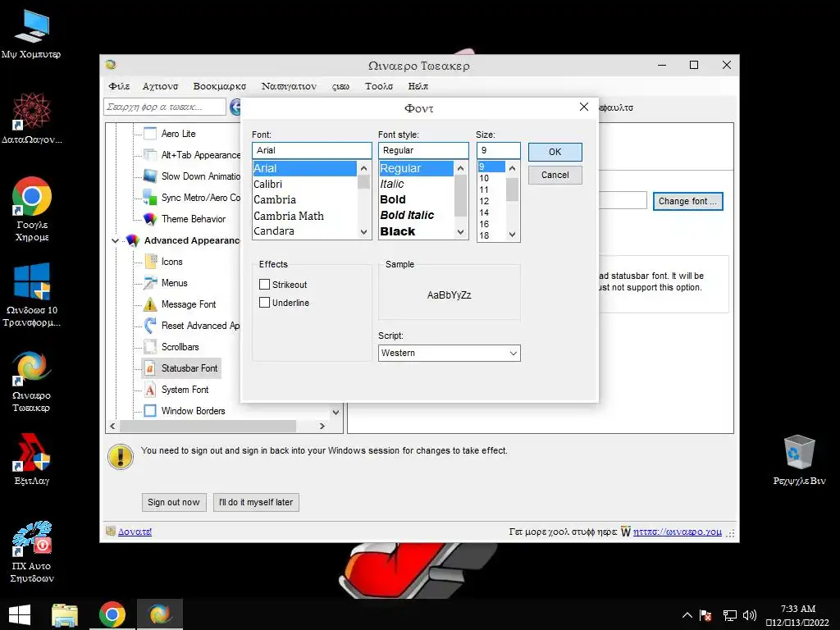Click the Size input field
Screen dimensions: 840x630
(x=498, y=151)
